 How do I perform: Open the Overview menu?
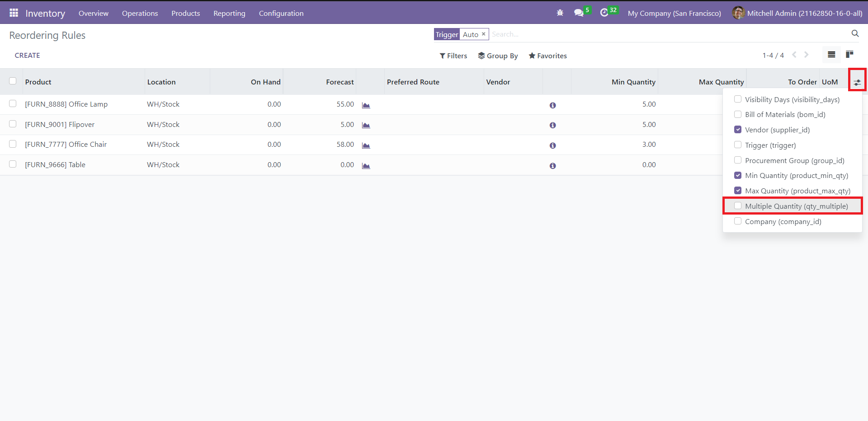[x=94, y=13]
